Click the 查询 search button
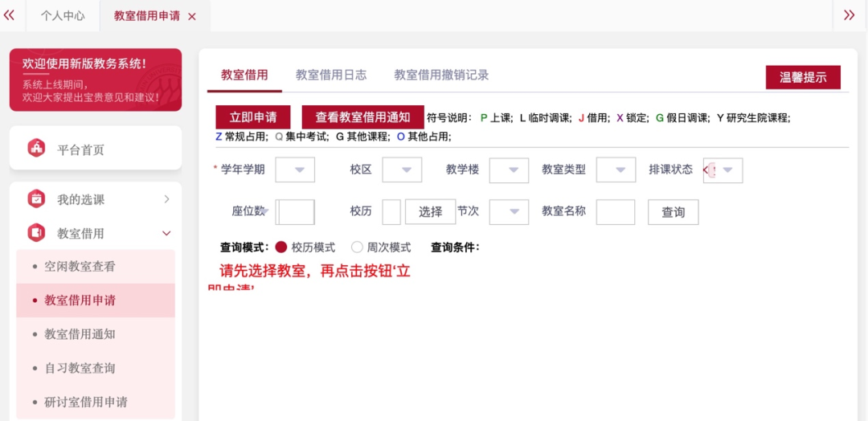Viewport: 868px width, 421px height. [x=673, y=212]
